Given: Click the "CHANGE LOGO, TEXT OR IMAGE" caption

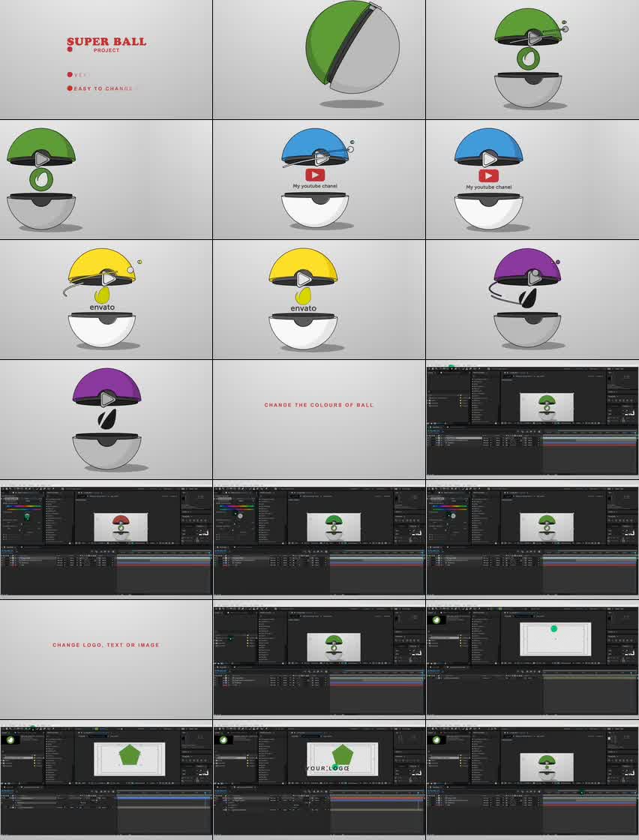Looking at the screenshot, I should coord(106,645).
